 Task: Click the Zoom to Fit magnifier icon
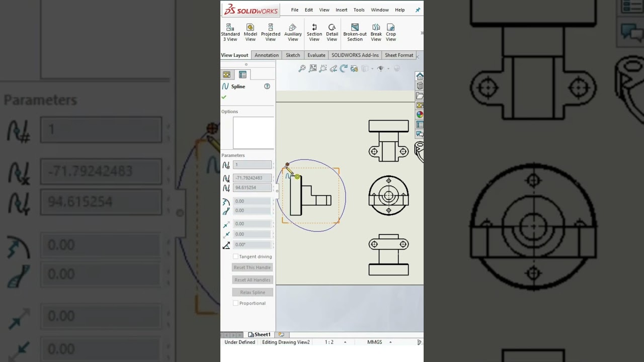click(x=302, y=68)
